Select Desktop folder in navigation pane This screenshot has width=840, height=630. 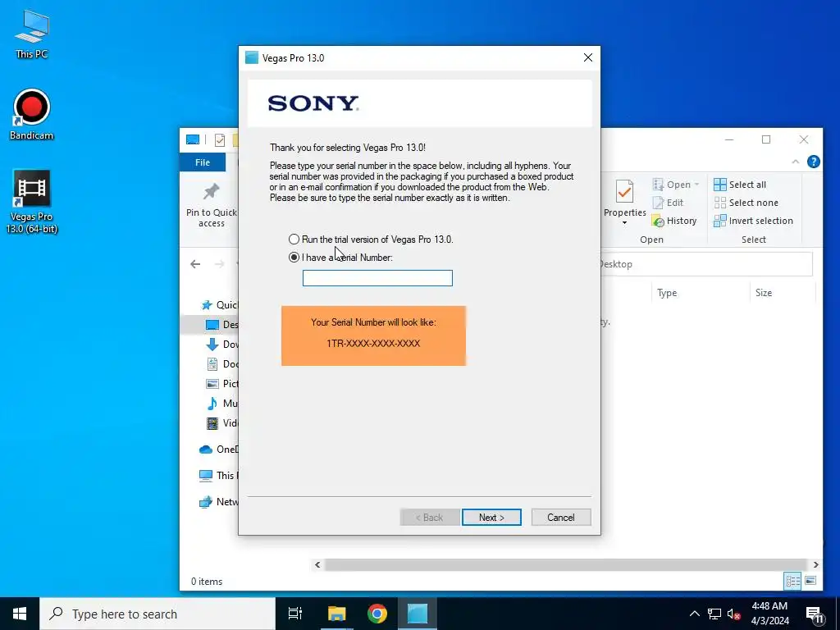[x=221, y=325]
